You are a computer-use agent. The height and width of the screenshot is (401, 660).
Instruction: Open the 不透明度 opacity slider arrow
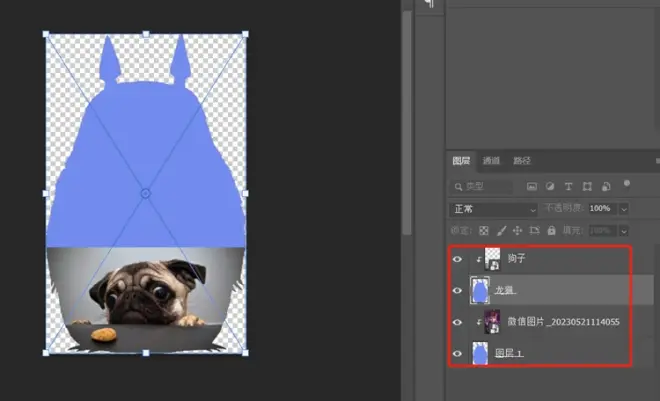pos(624,209)
